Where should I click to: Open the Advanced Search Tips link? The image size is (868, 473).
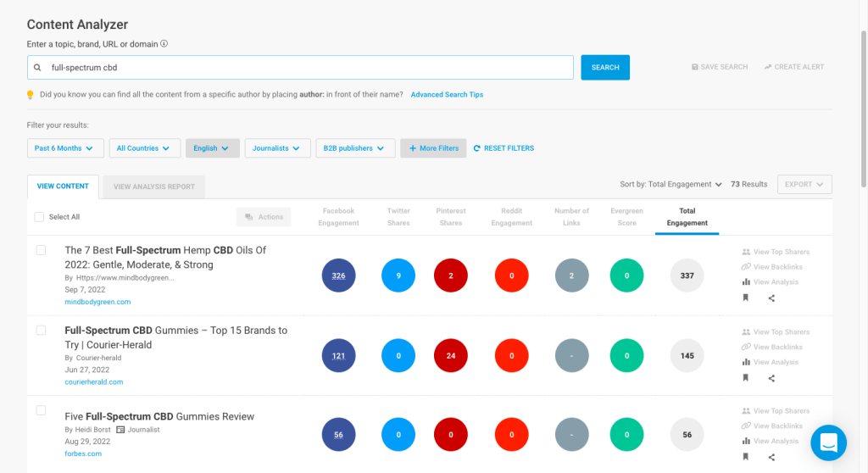coord(447,95)
